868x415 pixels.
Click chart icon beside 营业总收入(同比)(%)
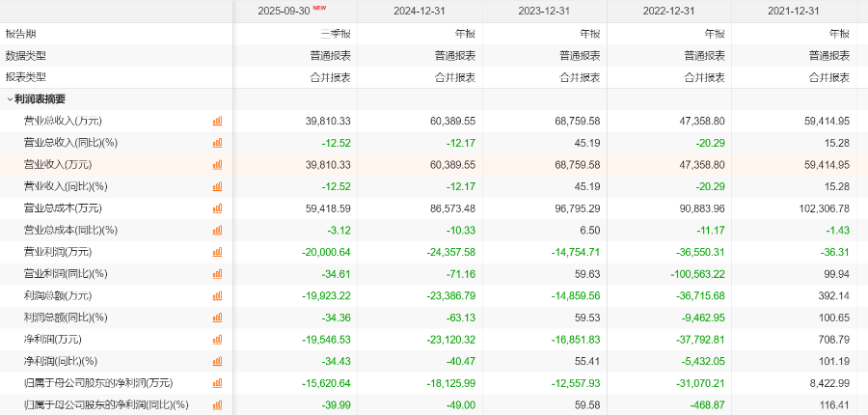(217, 143)
